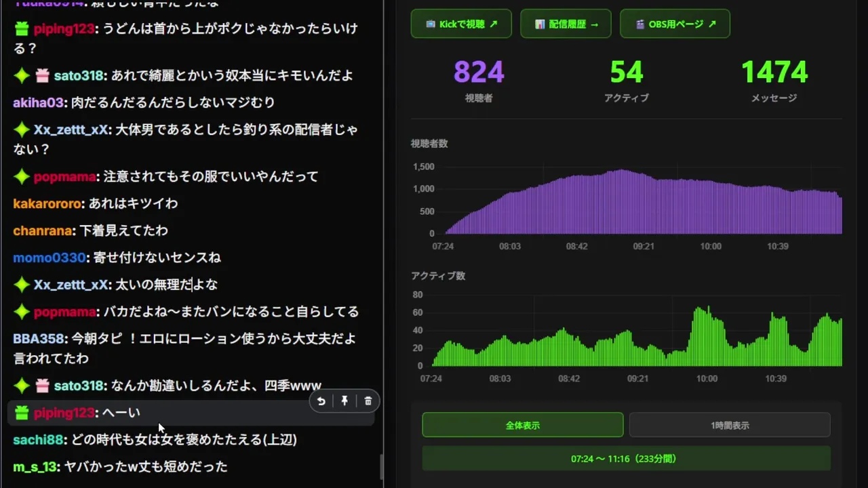This screenshot has height=488, width=868.
Task: Click green gift badge beside piping123 へーい
Action: click(x=22, y=413)
